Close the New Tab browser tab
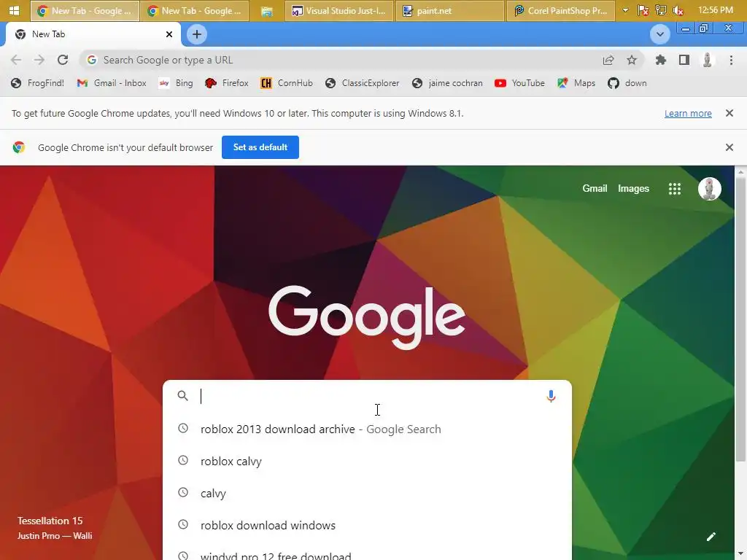747x560 pixels. [169, 34]
